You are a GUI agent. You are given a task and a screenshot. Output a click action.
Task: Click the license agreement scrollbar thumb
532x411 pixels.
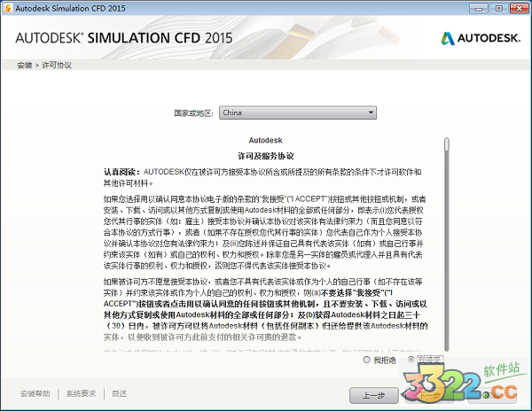pyautogui.click(x=446, y=143)
